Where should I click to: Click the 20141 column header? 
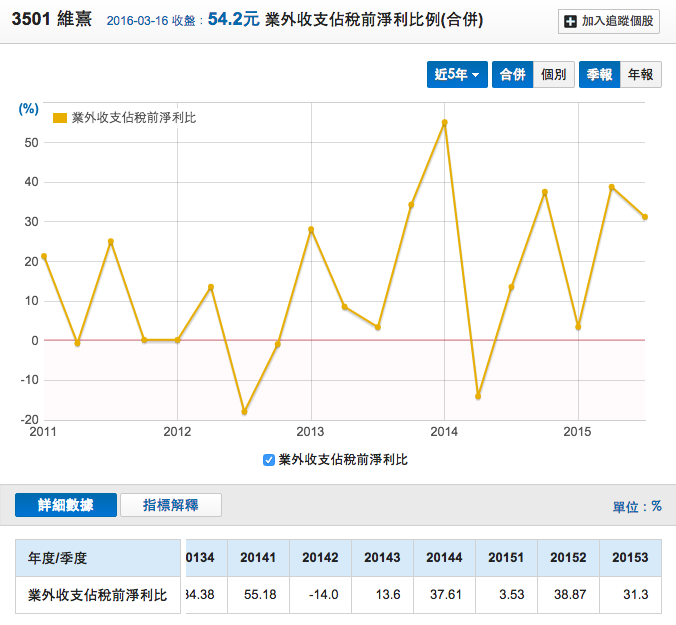click(259, 557)
